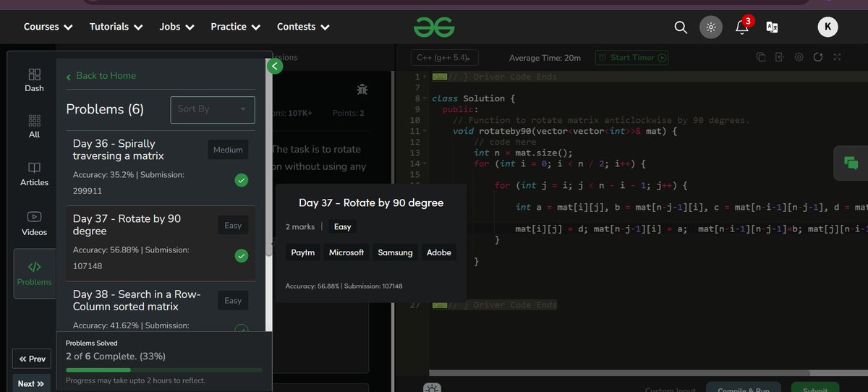The height and width of the screenshot is (392, 868).
Task: Open Day 36 Spirally traversing a matrix
Action: [x=160, y=168]
